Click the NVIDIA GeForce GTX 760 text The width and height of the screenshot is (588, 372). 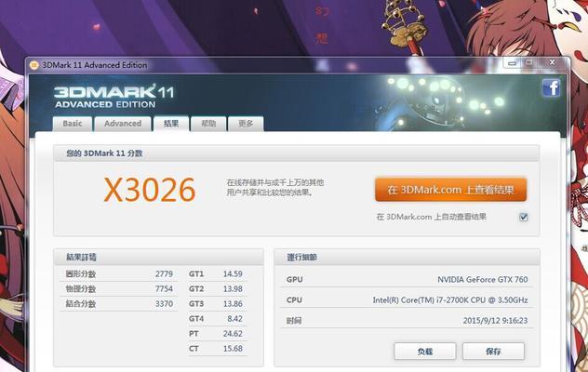pos(483,279)
